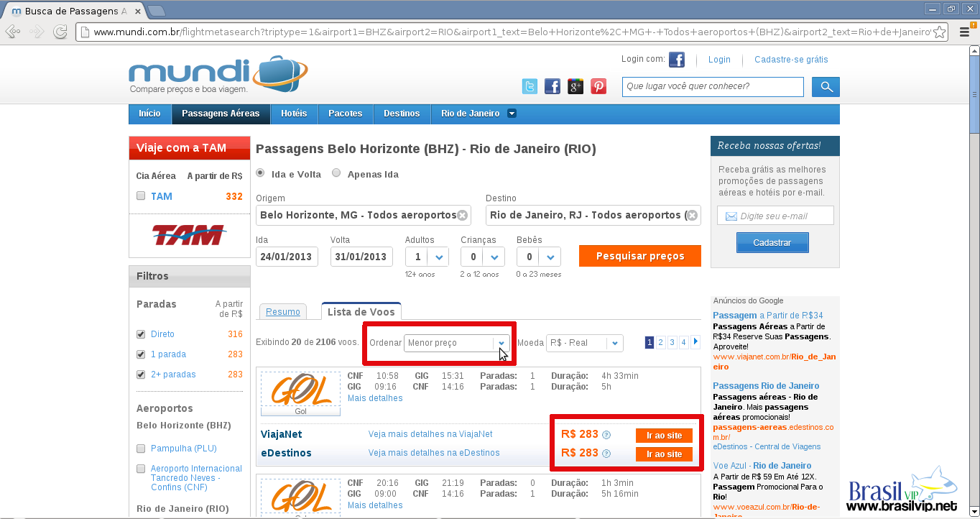This screenshot has height=519, width=980.
Task: Go to next results page arrow
Action: pyautogui.click(x=695, y=342)
